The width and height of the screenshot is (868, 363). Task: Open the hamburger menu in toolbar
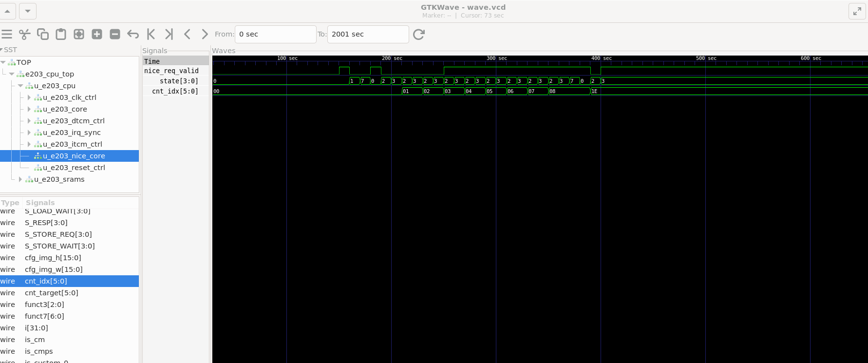7,34
